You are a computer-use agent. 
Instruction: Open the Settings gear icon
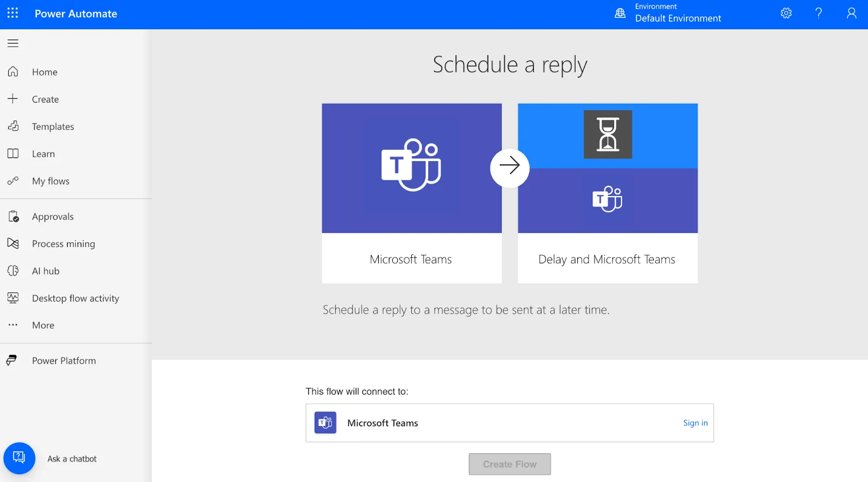pyautogui.click(x=786, y=13)
